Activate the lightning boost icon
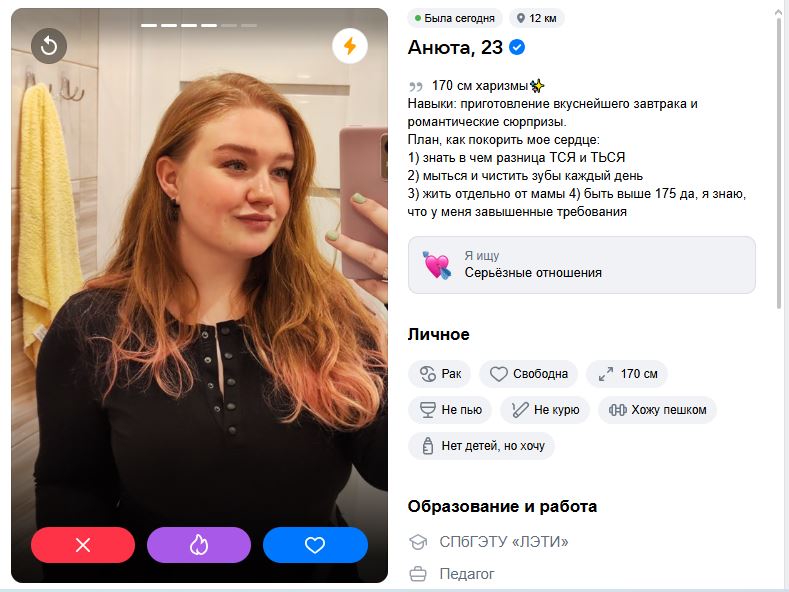Viewport: 789px width, 592px height. point(350,46)
